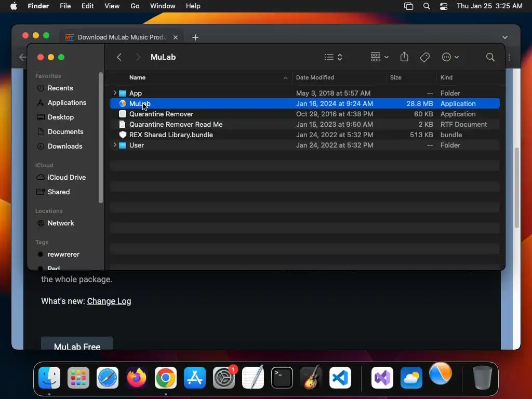Open Firefox from the Dock
This screenshot has width=532, height=399.
pyautogui.click(x=137, y=378)
